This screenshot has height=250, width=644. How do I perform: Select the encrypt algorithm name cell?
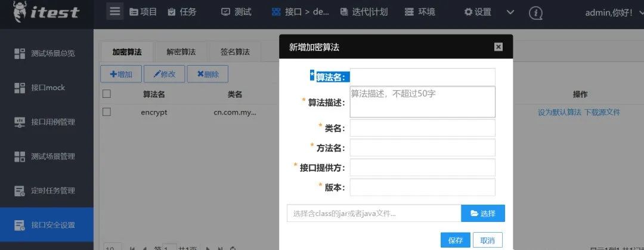(x=154, y=112)
